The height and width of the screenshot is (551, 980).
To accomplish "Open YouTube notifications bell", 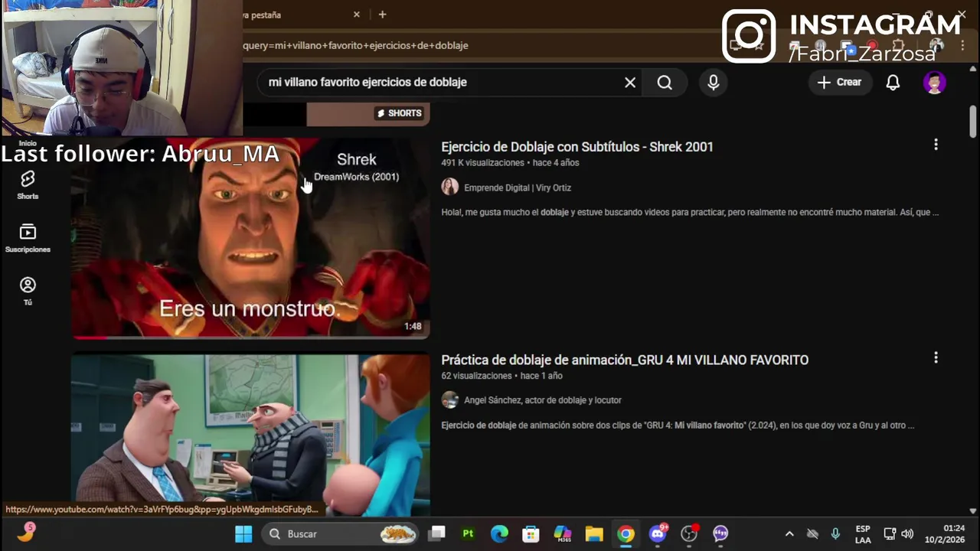I will click(893, 83).
